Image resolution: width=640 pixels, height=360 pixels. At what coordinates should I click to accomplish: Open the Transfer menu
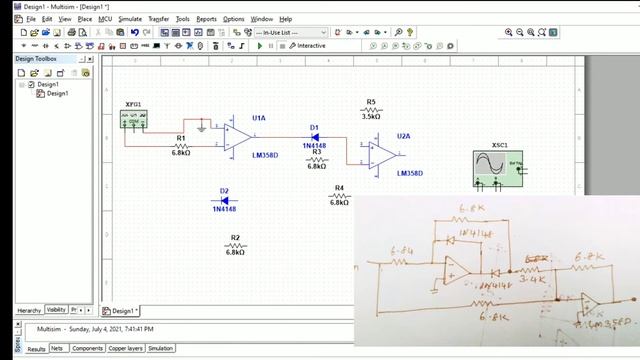tap(158, 19)
